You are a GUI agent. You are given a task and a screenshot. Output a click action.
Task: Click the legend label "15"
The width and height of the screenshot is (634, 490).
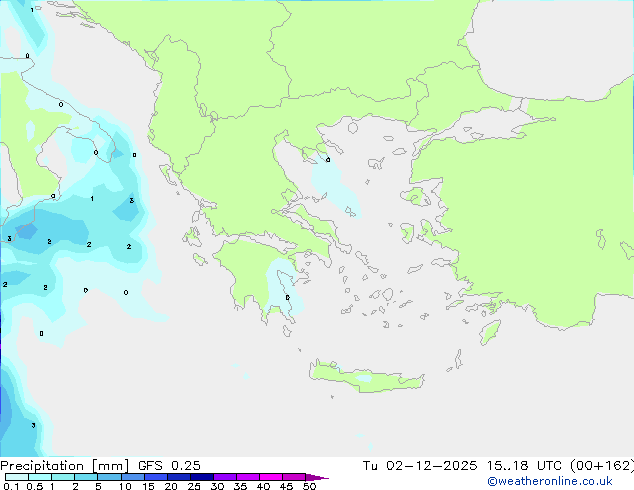coord(148,486)
